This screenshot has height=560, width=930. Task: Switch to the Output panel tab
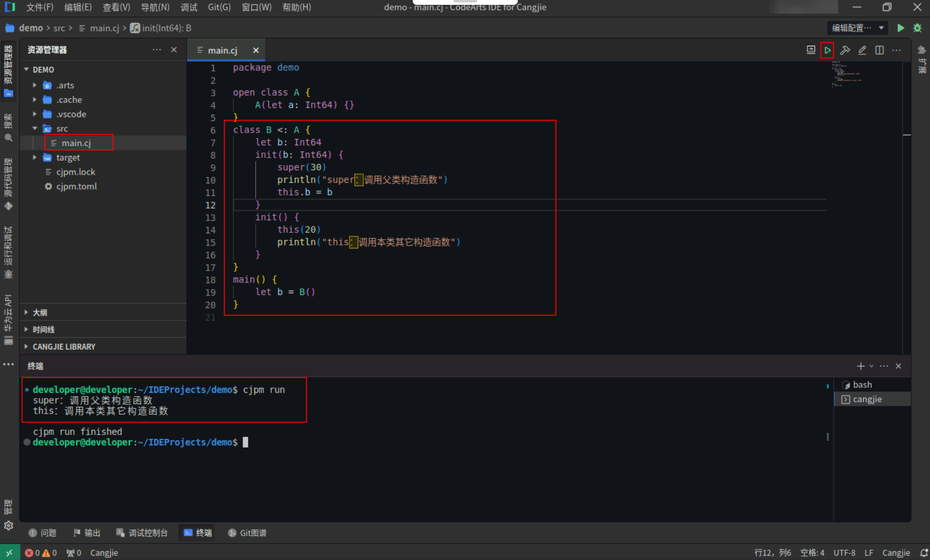click(x=87, y=533)
